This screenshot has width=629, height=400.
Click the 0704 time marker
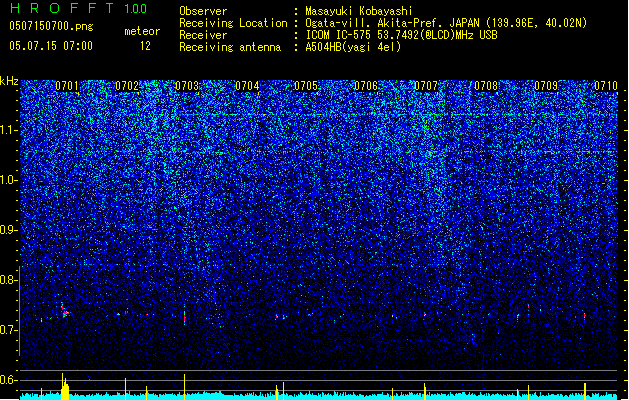[247, 86]
